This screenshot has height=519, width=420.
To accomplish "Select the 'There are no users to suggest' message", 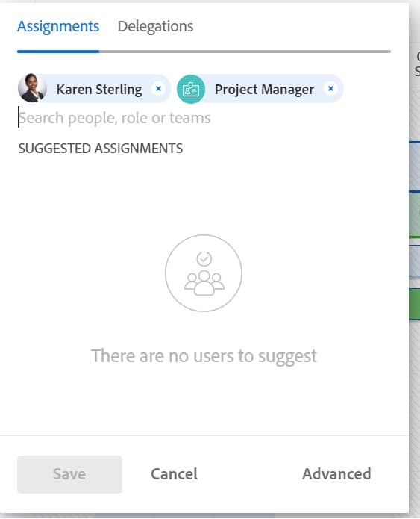I will pyautogui.click(x=204, y=356).
